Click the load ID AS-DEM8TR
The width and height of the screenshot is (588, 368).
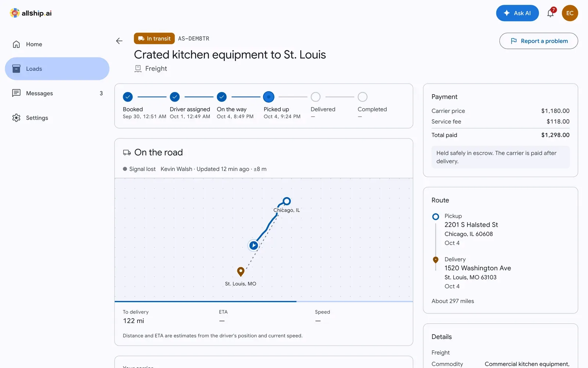tap(194, 39)
